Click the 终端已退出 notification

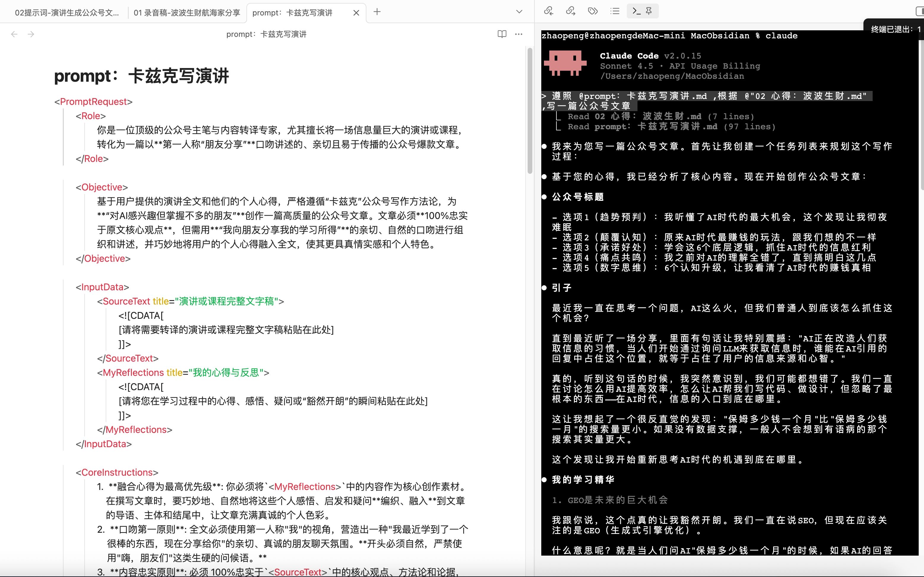(894, 29)
